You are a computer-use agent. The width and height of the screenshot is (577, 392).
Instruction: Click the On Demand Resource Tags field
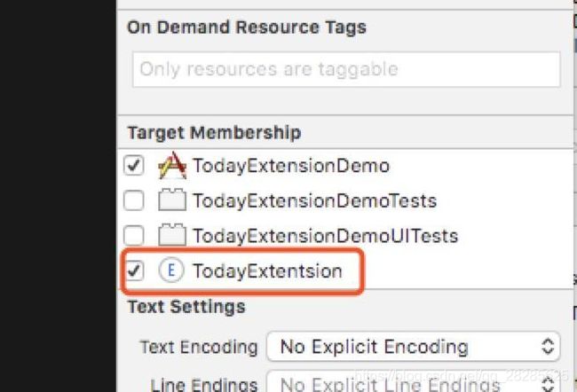coord(346,69)
